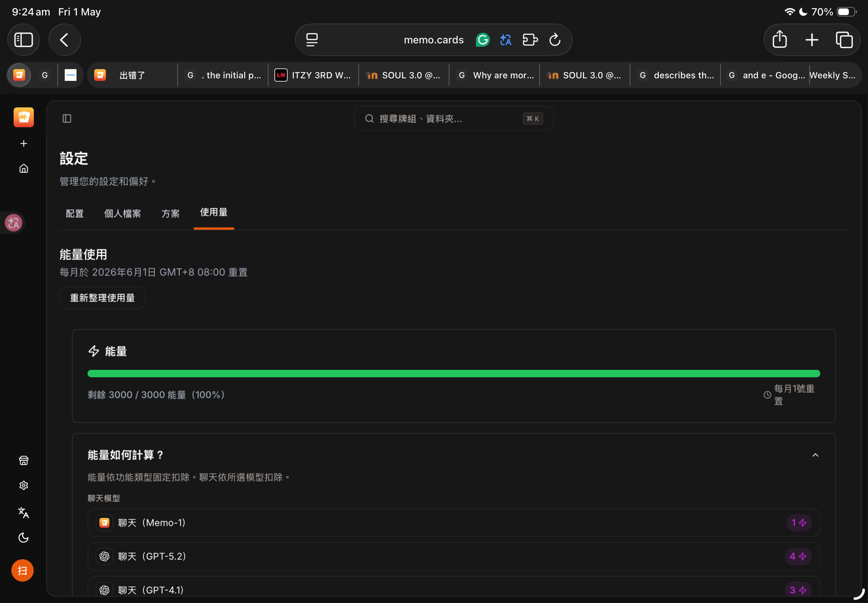Screen dimensions: 868x603
Task: Open the orange 扫 user avatar
Action: 22,571
